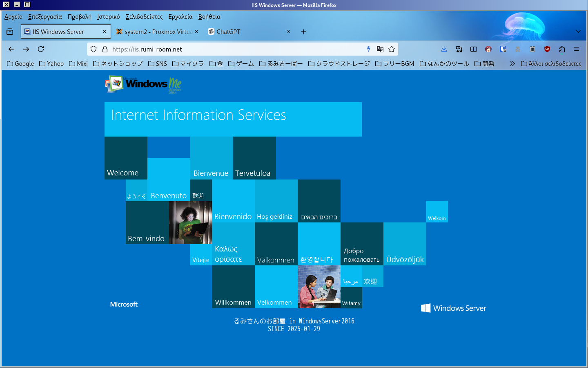
Task: Click the Internet Information Services banner
Action: click(x=233, y=119)
